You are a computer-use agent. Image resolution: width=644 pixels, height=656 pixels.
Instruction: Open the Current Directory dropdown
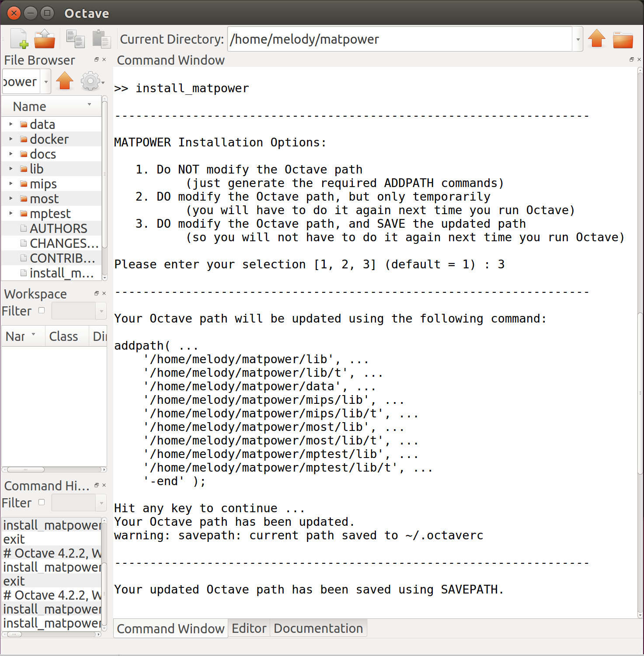[578, 39]
